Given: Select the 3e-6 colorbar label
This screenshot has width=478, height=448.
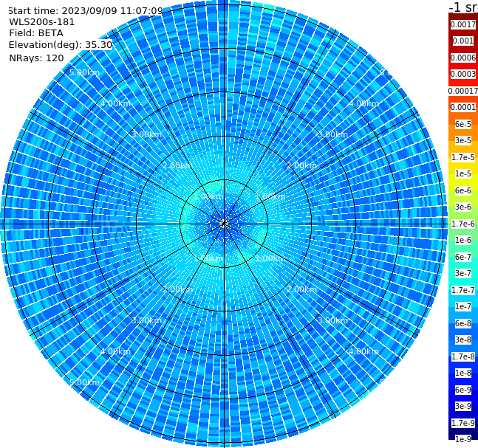Looking at the screenshot, I should tap(463, 207).
